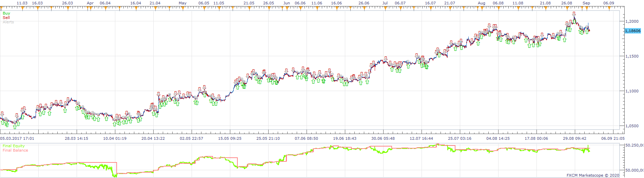Click the orange marker under 16.06
Screen dimensions: 644x178
pos(336,8)
